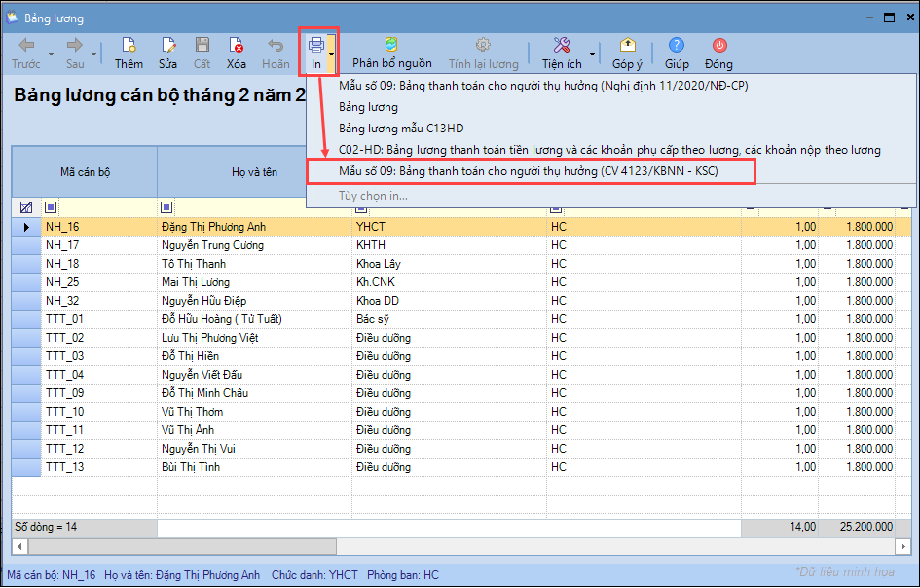Screen dimensions: 920x588
Task: Select row TTT_11
Action: point(64,430)
